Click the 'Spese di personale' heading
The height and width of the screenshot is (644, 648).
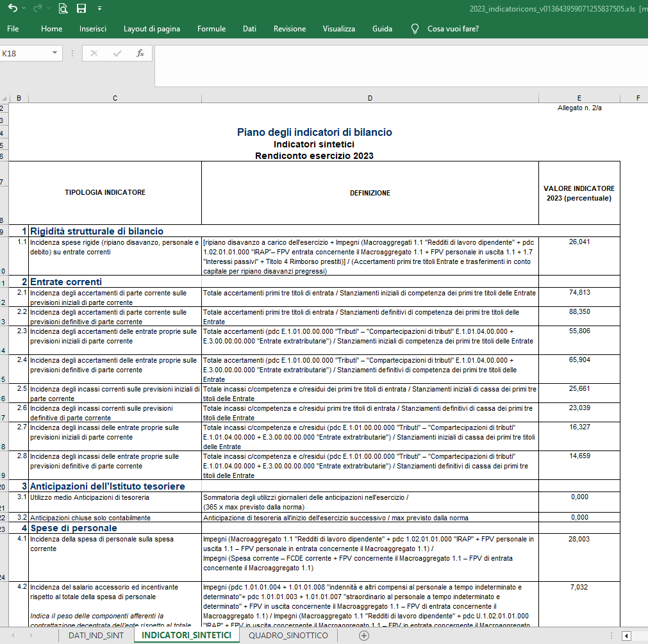(74, 528)
